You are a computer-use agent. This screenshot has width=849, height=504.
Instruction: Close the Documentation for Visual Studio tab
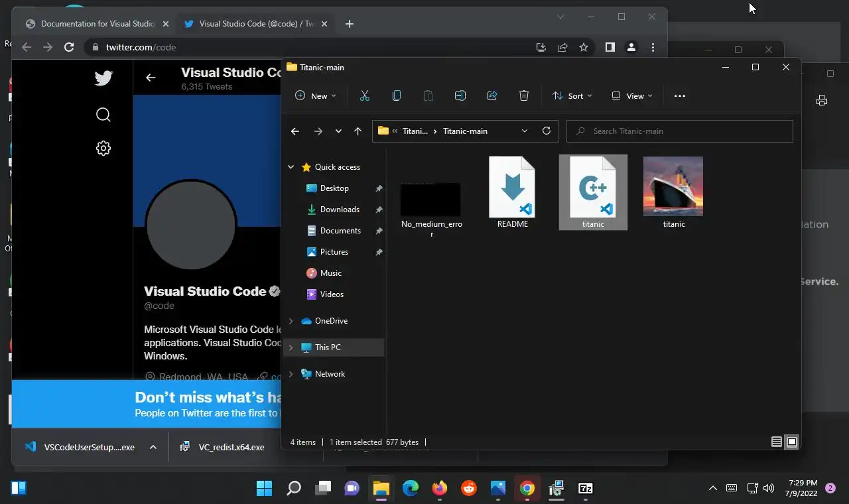pyautogui.click(x=166, y=24)
